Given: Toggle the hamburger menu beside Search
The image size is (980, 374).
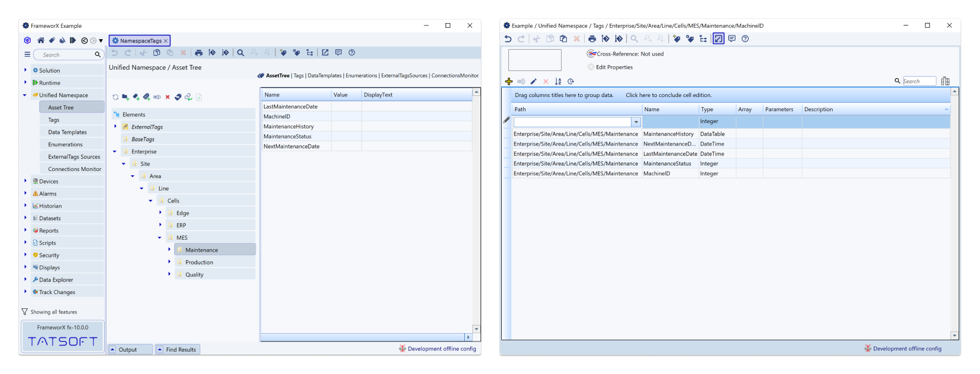Looking at the screenshot, I should click(x=27, y=54).
